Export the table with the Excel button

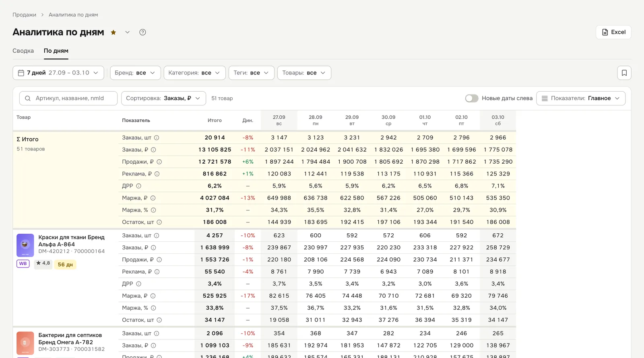(x=613, y=32)
